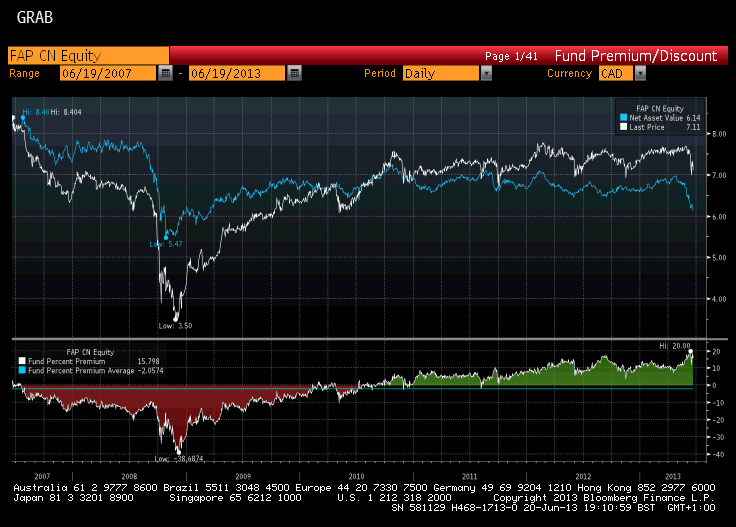
Task: Click the Copyright 2013 Bloomberg Finance L.P. text
Action: coord(604,497)
